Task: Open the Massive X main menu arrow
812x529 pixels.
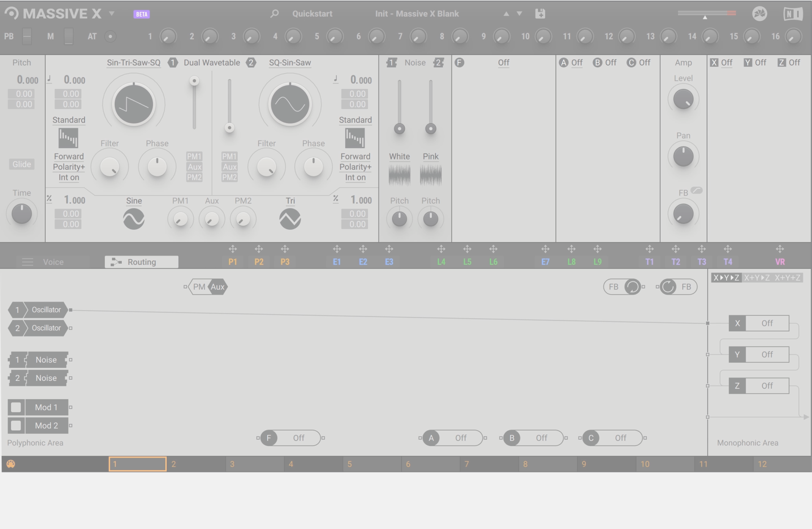Action: pos(112,14)
